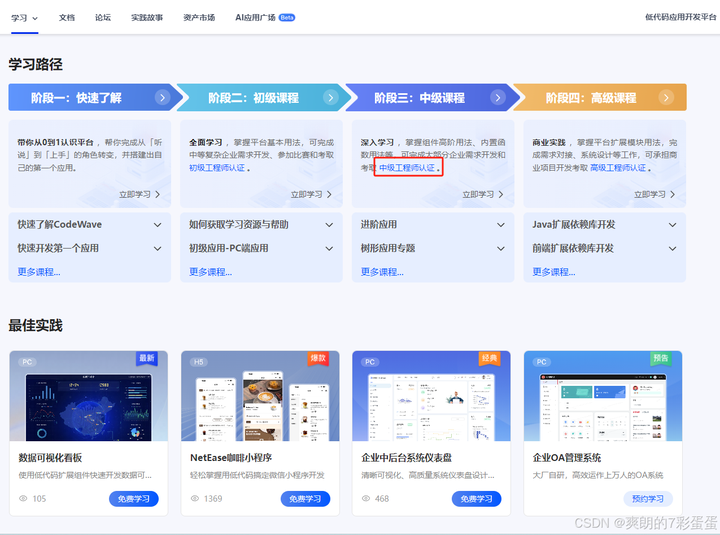
Task: Expand 前端扩展依赖库开发 chevron
Action: point(673,249)
